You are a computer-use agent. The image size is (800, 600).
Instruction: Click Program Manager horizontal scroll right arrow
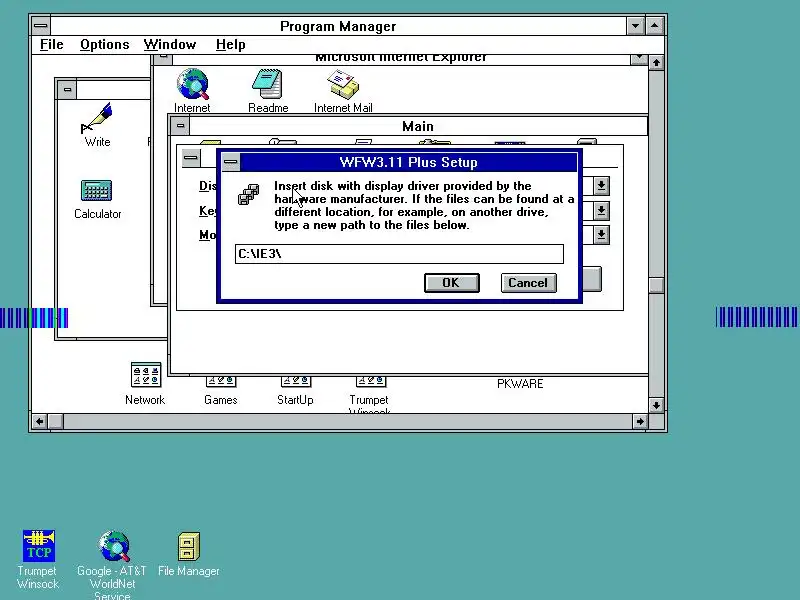[x=640, y=421]
